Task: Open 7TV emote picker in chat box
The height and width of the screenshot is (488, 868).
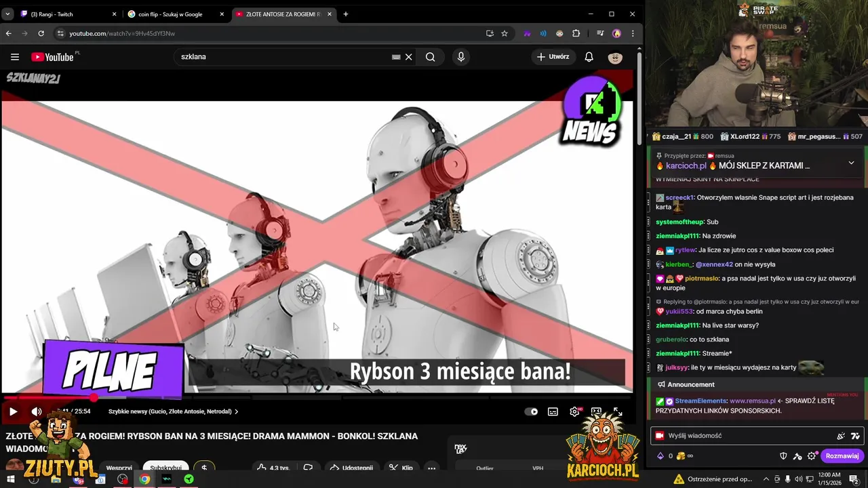Action: (x=855, y=436)
